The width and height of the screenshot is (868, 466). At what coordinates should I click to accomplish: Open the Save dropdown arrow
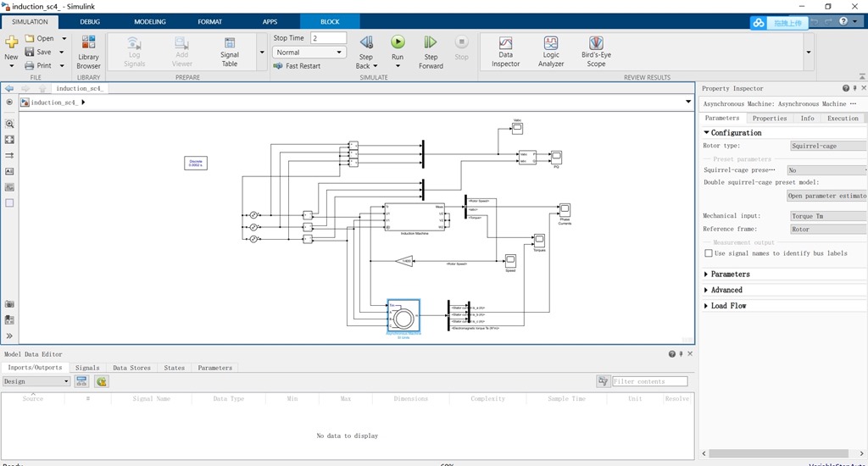[61, 52]
